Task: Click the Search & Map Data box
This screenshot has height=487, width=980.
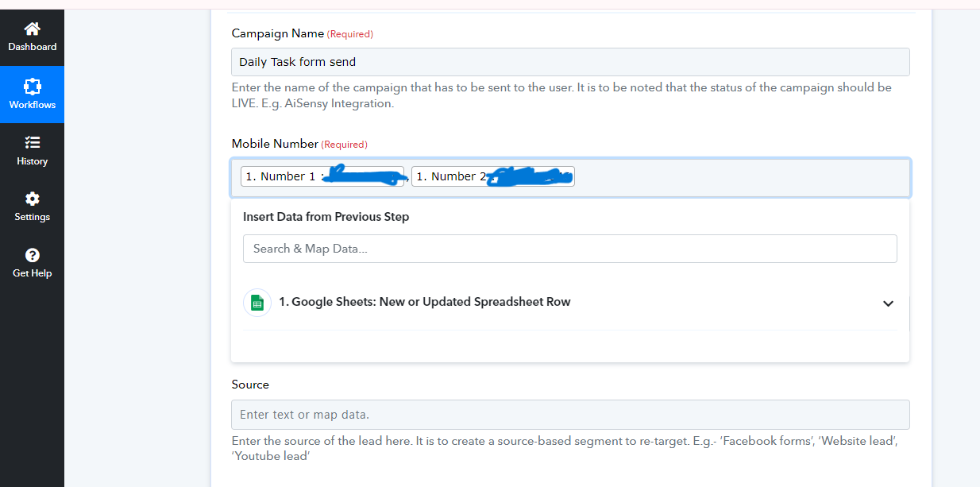Action: [x=569, y=249]
